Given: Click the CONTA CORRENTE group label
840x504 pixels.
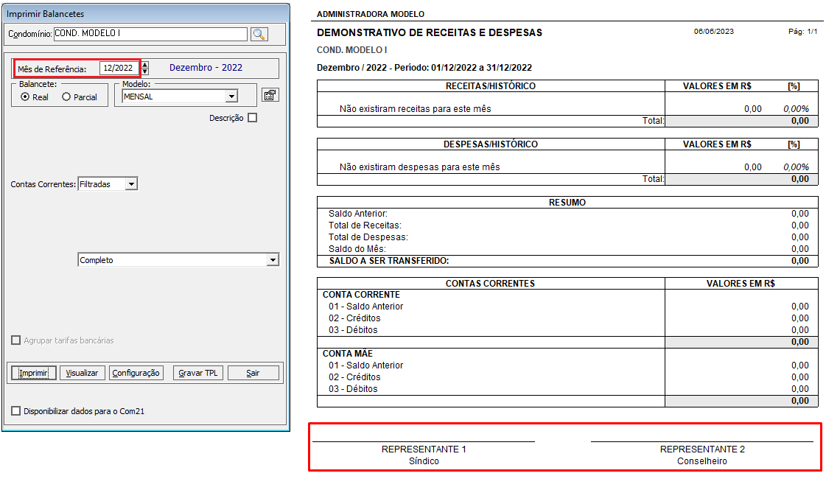Looking at the screenshot, I should coord(361,295).
